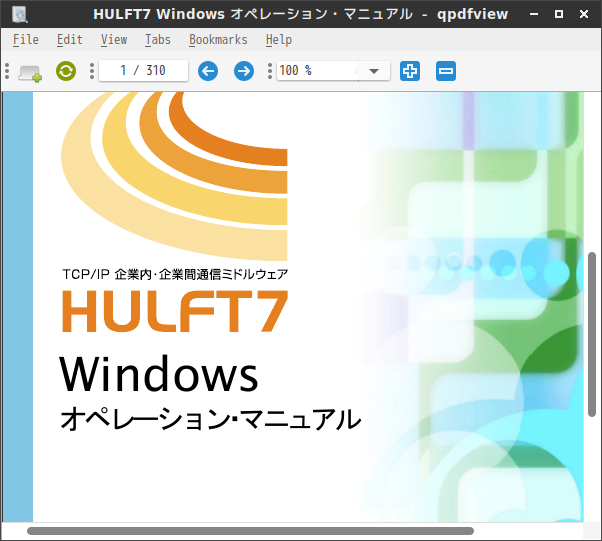
Task: Click the toolbar handle before the zoom box
Action: pyautogui.click(x=270, y=71)
